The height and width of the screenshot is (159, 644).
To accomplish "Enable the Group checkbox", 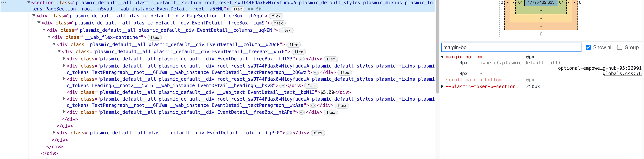I will (619, 47).
